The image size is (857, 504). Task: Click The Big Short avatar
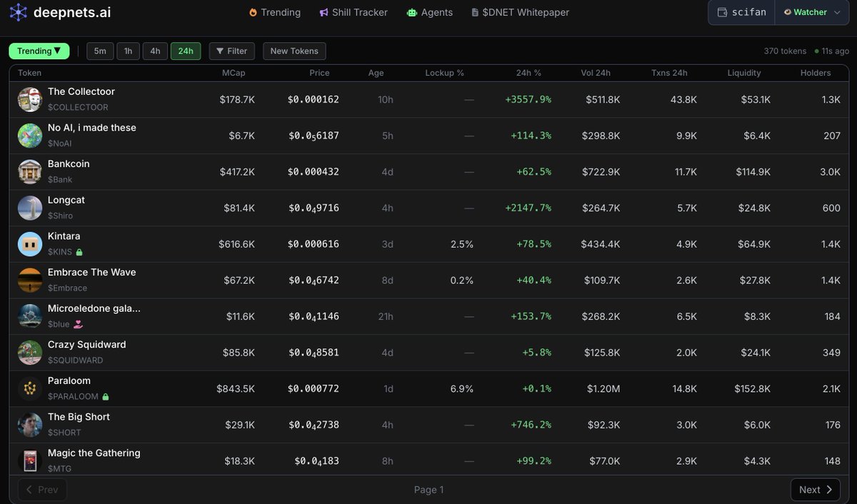click(30, 425)
